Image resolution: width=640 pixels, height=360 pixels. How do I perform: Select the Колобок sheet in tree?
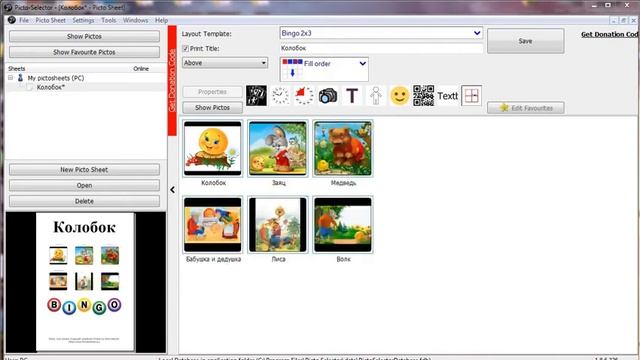[x=50, y=87]
